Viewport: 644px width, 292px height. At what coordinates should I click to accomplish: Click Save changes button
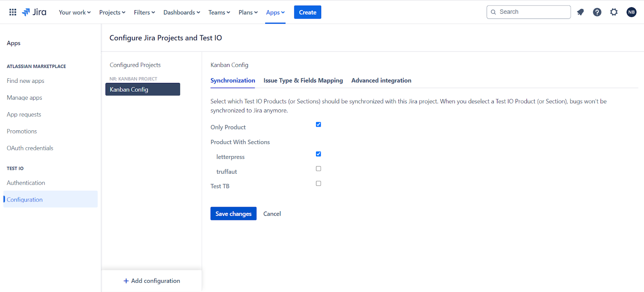[x=233, y=214]
